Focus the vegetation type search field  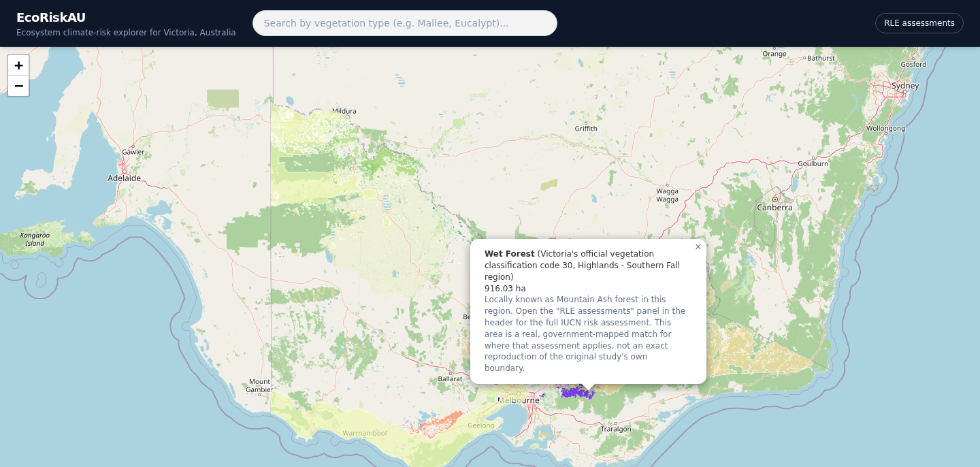click(x=405, y=23)
